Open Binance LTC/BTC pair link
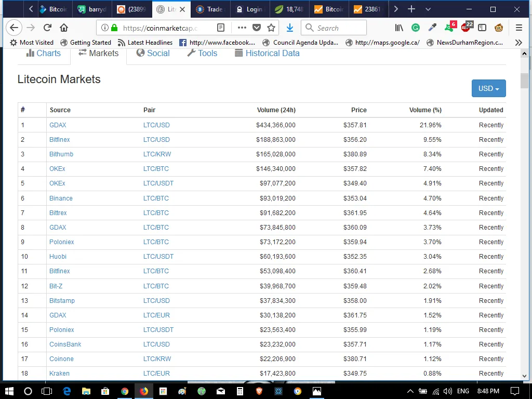This screenshot has height=399, width=532. (x=156, y=198)
